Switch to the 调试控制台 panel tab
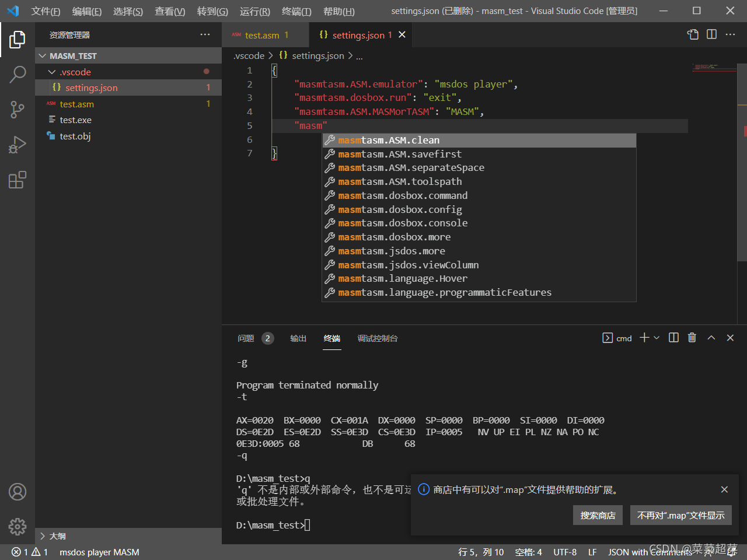Image resolution: width=747 pixels, height=560 pixels. pyautogui.click(x=378, y=338)
